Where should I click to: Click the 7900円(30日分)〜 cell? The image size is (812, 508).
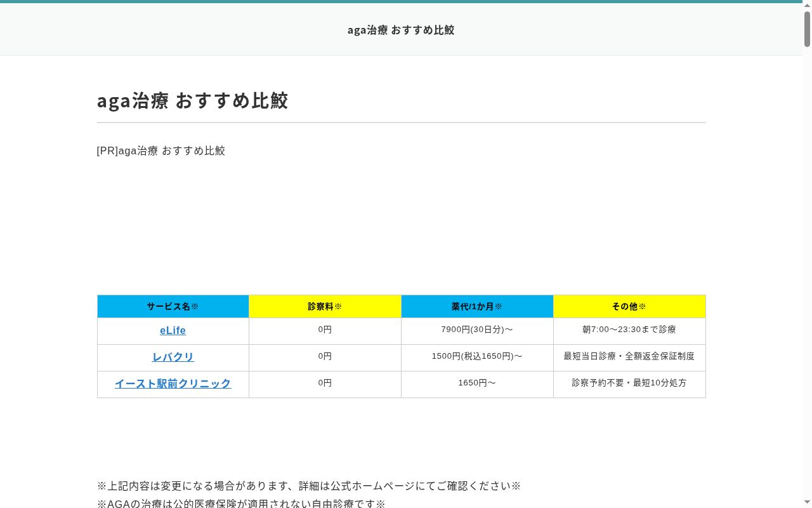tap(478, 331)
